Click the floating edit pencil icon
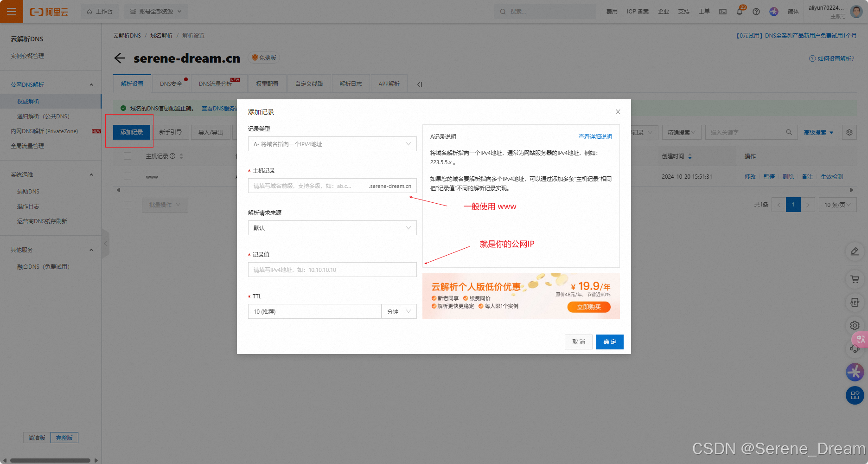The width and height of the screenshot is (868, 464). [855, 251]
